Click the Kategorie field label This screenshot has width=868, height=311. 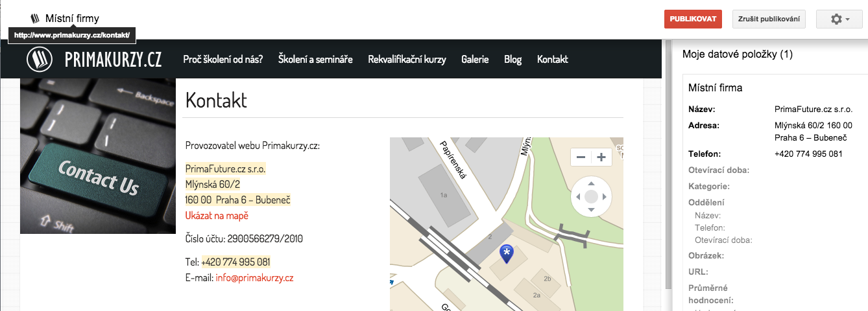coord(708,187)
